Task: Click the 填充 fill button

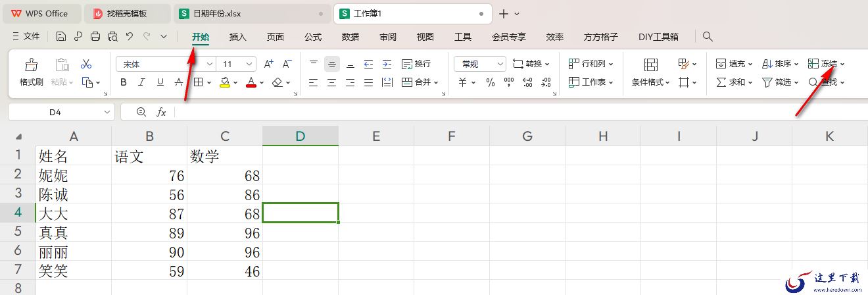Action: coord(735,64)
